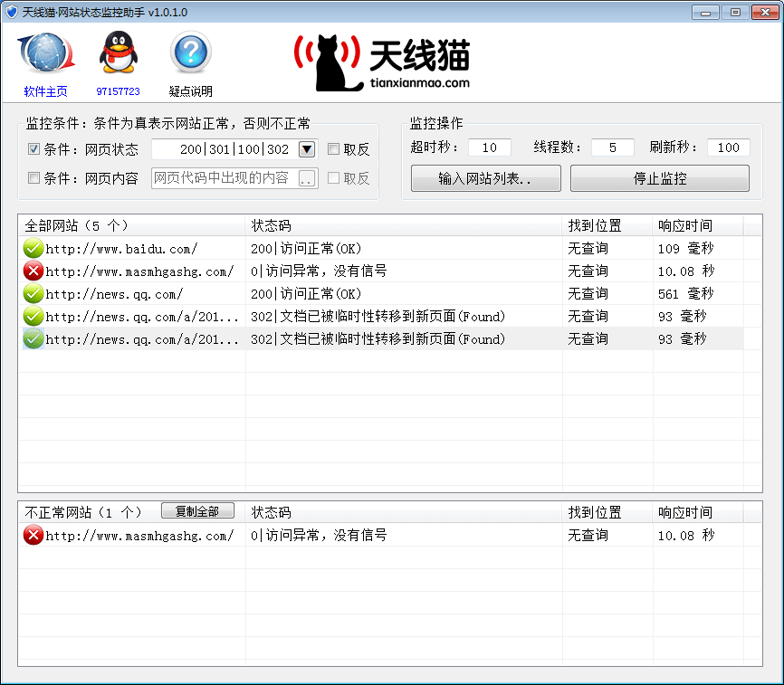Screen dimensions: 784x685
Task: Click '0|访问异常，没有信号' in the 不正常网站 list
Action: tap(319, 535)
